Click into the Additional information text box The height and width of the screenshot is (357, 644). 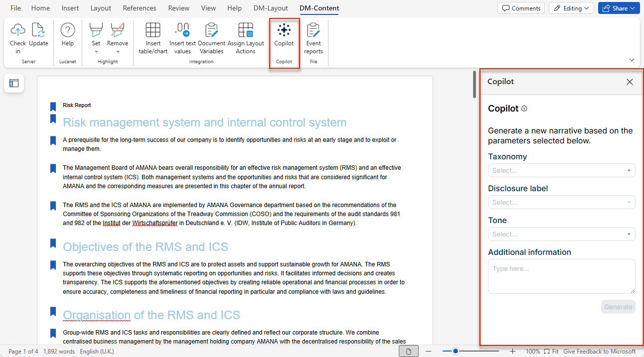[562, 276]
